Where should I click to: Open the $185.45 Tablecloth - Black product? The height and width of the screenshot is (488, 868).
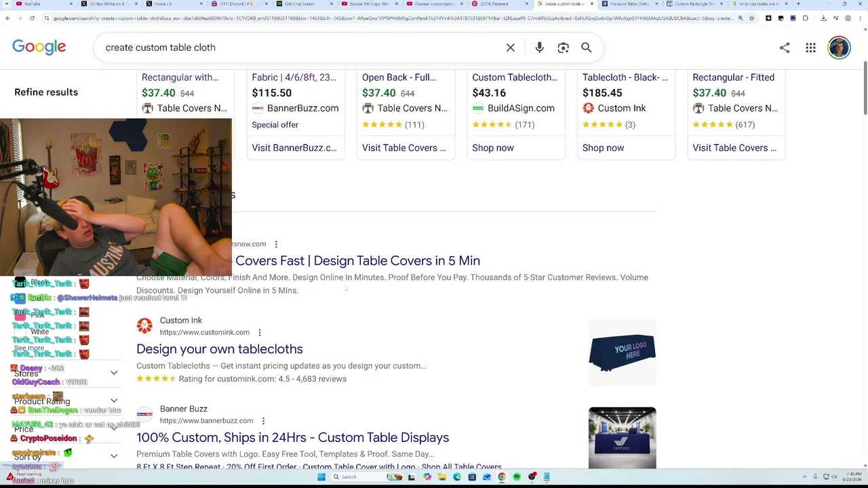625,93
